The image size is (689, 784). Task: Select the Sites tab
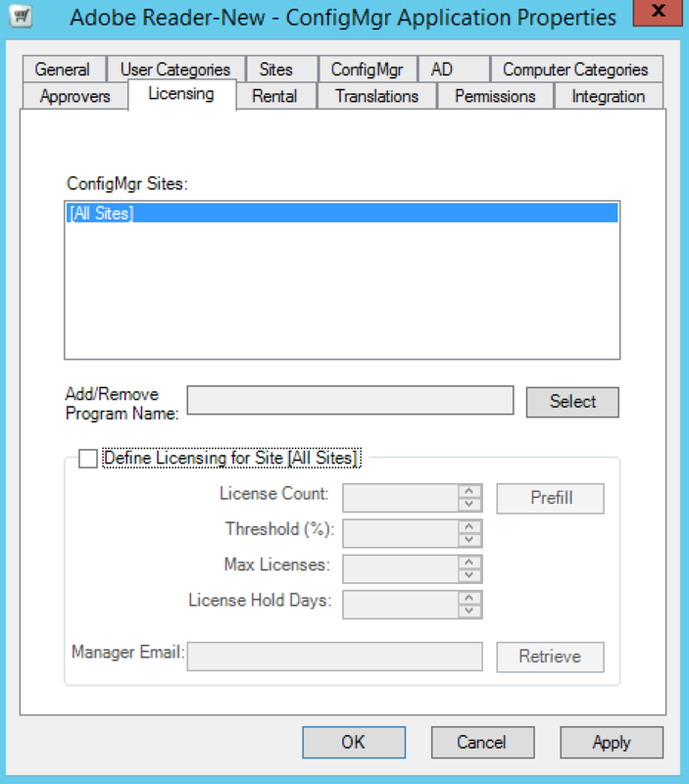pos(276,70)
